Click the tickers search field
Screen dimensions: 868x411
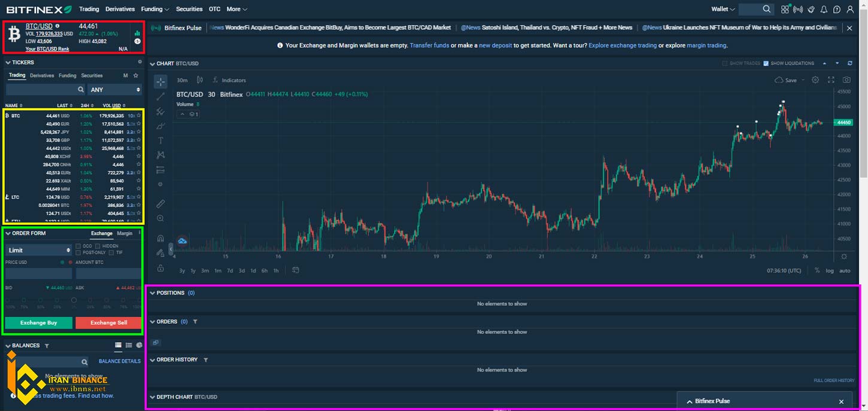pyautogui.click(x=45, y=90)
